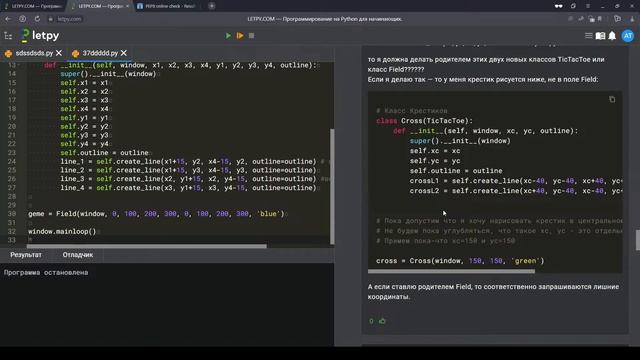
Task: Click the 'cross = Cross(window, 150, 150' line
Action: click(460, 261)
